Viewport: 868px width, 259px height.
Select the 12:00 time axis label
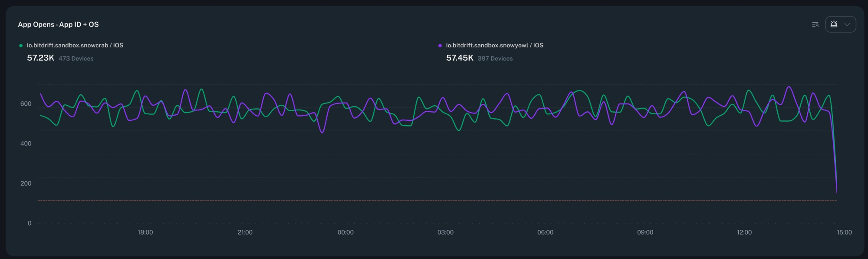744,232
